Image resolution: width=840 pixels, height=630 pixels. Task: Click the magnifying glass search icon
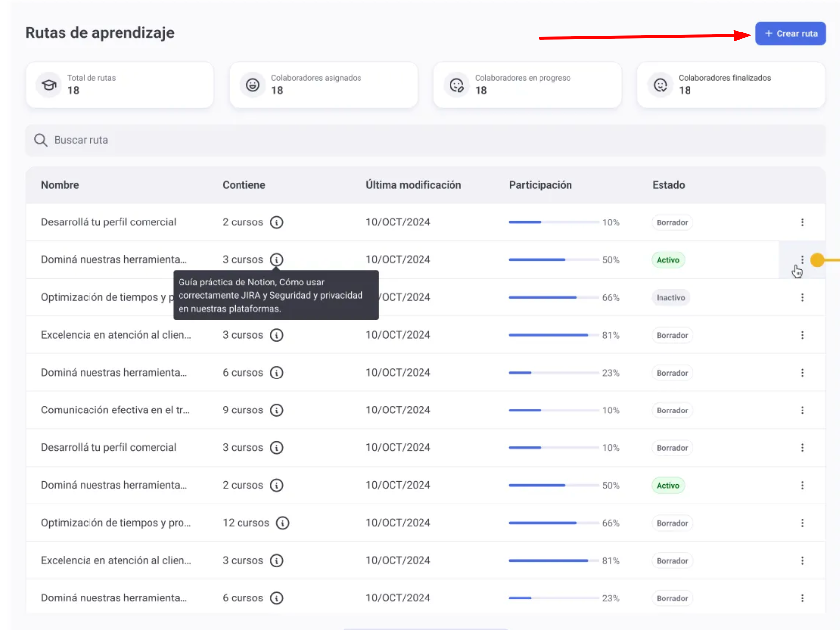[x=41, y=140]
